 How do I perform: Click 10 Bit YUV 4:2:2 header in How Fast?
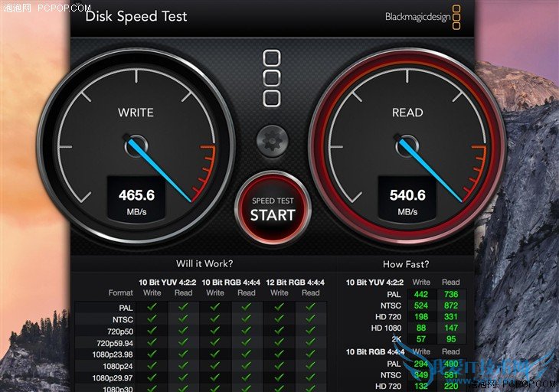pos(374,283)
